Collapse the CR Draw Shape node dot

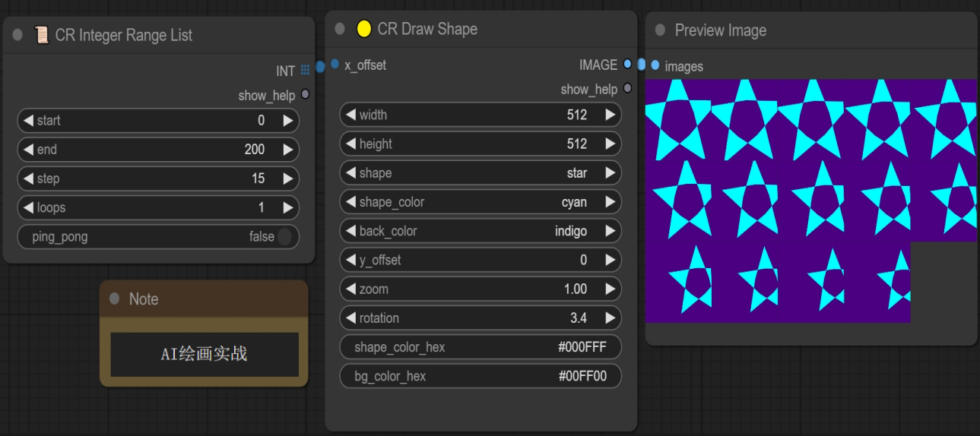341,29
